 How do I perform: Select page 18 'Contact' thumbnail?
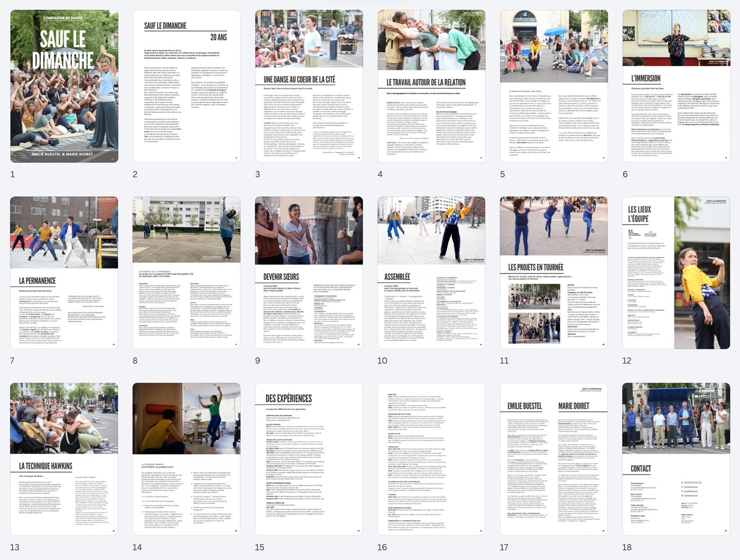coord(677,459)
